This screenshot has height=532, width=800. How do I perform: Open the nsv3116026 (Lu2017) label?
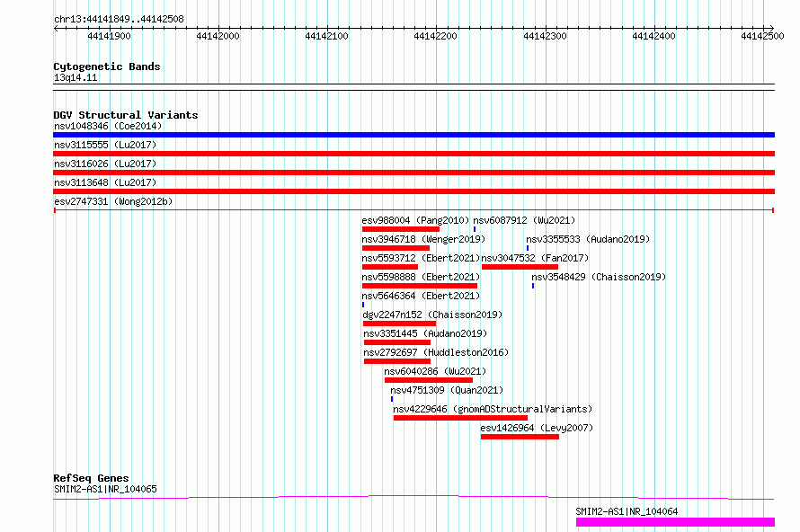click(x=105, y=164)
